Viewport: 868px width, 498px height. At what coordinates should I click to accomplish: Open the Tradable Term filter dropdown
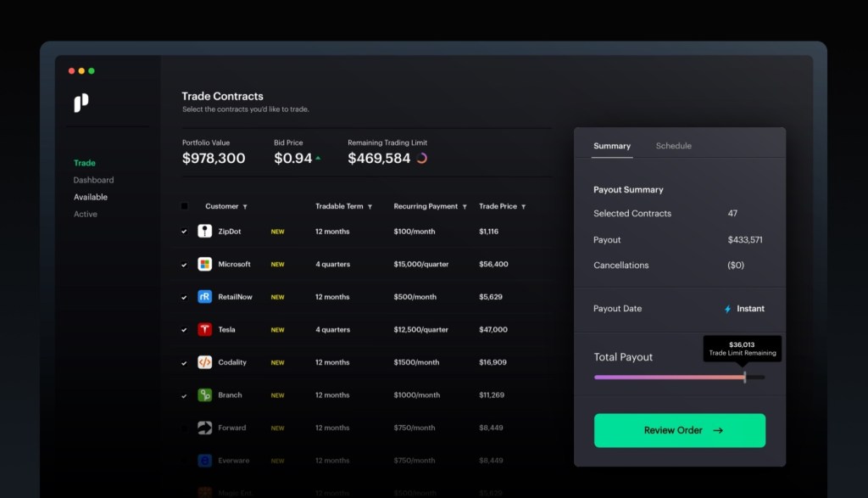coord(370,207)
